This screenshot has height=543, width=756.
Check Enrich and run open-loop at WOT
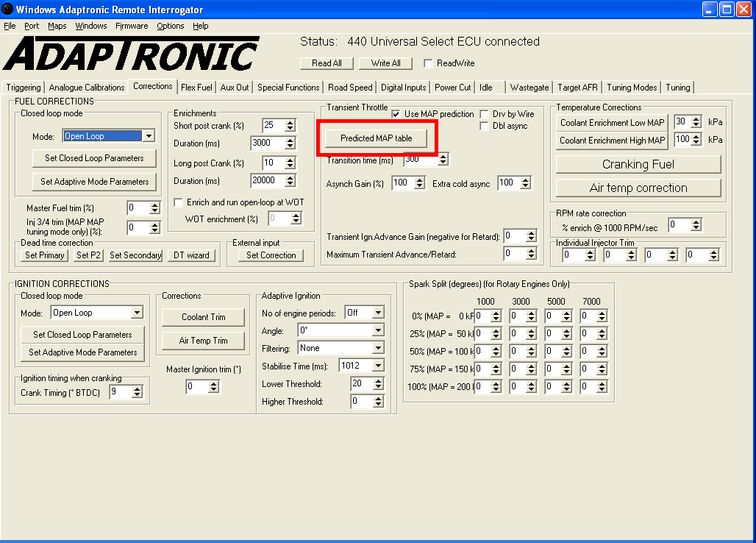coord(178,202)
